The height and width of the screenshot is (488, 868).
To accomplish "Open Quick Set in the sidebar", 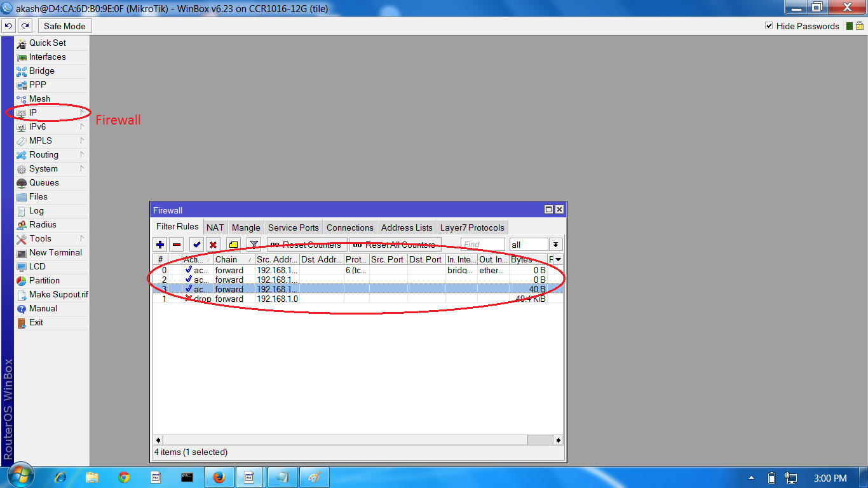I will [48, 43].
